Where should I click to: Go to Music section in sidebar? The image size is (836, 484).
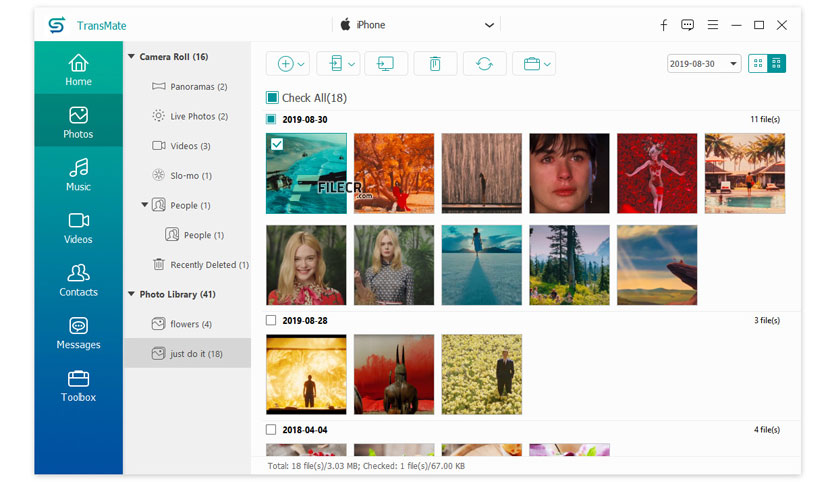point(78,174)
